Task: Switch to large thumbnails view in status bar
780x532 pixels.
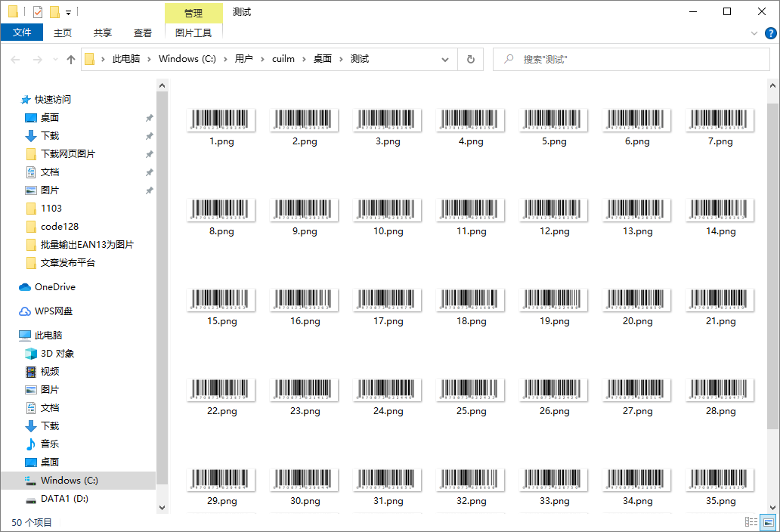Action: (x=769, y=522)
